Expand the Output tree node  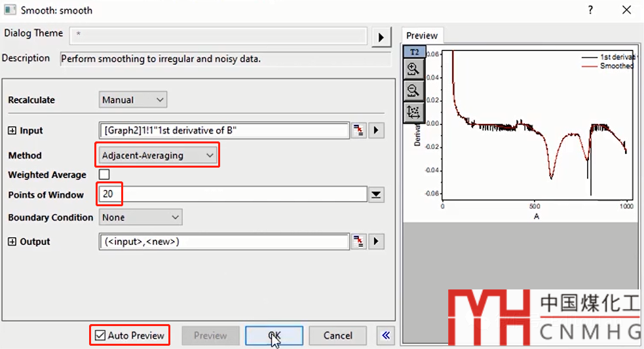pos(12,242)
